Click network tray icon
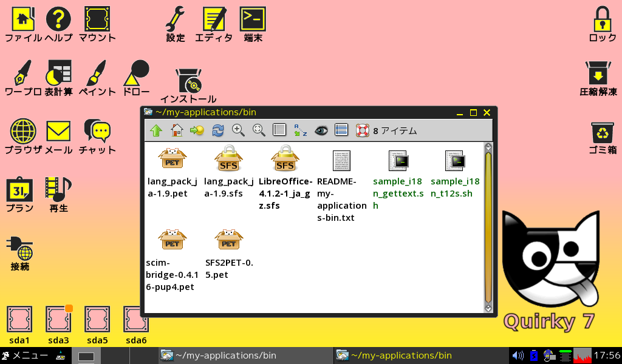622x364 pixels. click(x=549, y=356)
